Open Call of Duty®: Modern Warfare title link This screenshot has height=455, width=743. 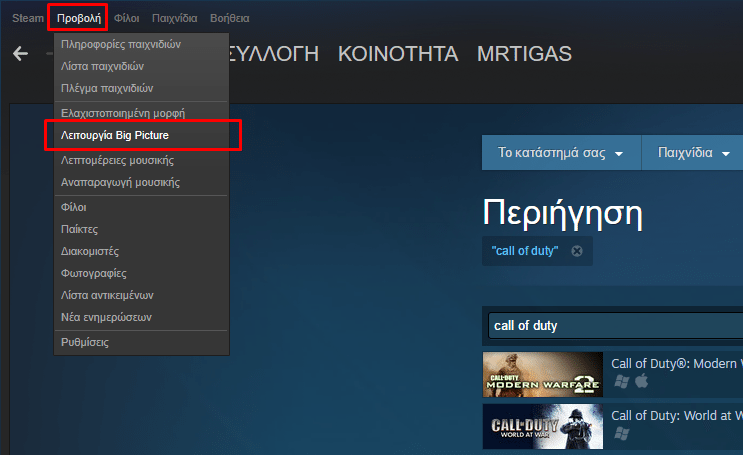(677, 364)
